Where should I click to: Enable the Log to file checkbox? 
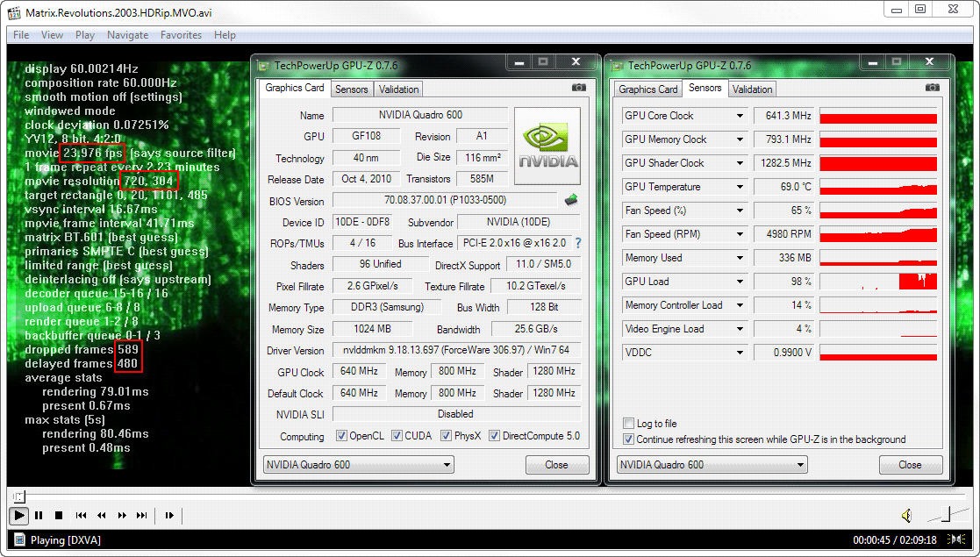point(628,424)
